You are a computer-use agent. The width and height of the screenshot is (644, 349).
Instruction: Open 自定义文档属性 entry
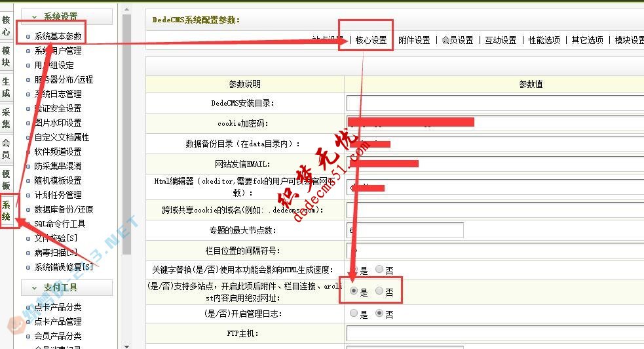click(x=62, y=137)
